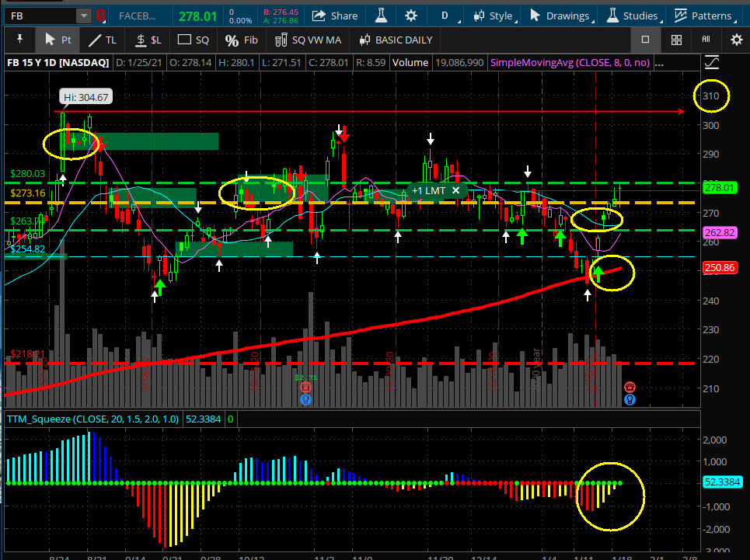Select the price level ($L) tool

pyautogui.click(x=148, y=40)
